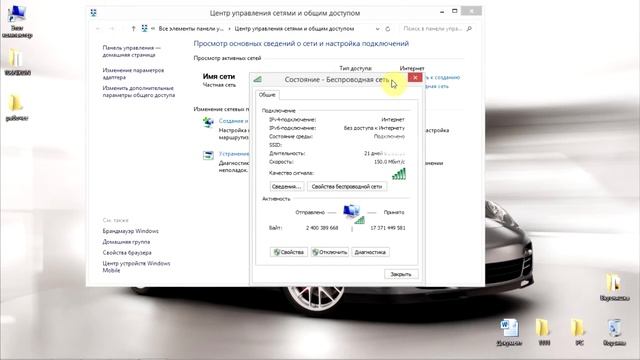Screen dimensions: 640x360
Task: Open the address bar history dropdown
Action: coord(378,29)
